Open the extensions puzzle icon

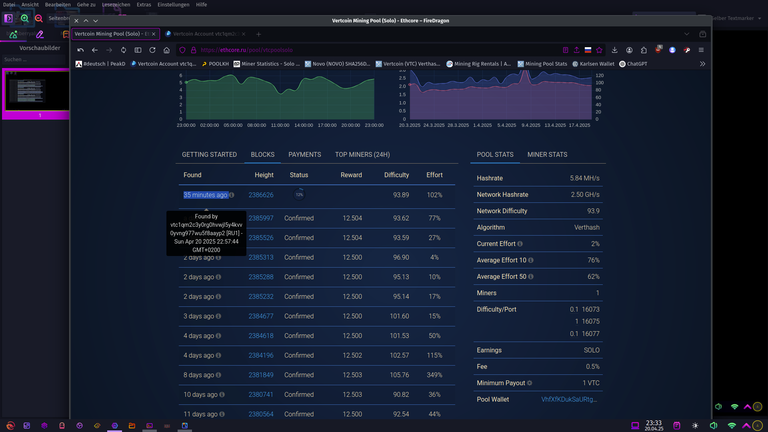point(644,50)
